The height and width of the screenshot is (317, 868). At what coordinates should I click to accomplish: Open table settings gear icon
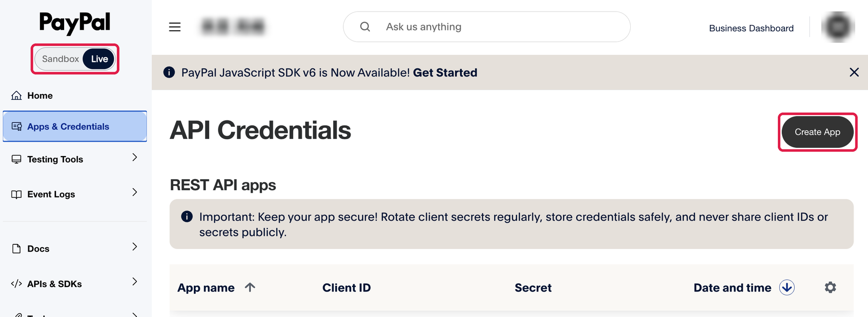(830, 288)
